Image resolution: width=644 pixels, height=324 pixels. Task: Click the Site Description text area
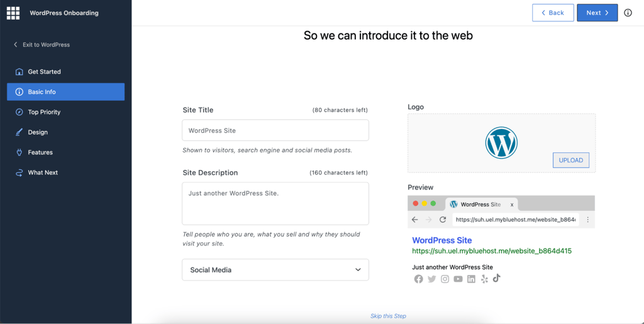(275, 204)
